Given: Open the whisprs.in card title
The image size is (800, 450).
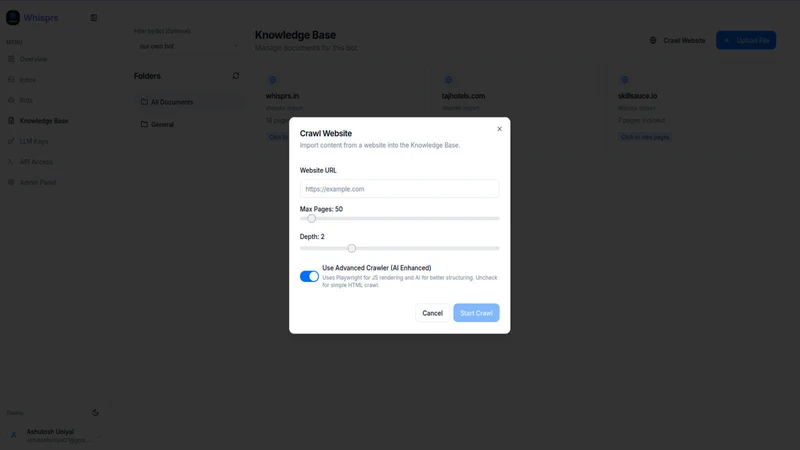Looking at the screenshot, I should [x=282, y=96].
